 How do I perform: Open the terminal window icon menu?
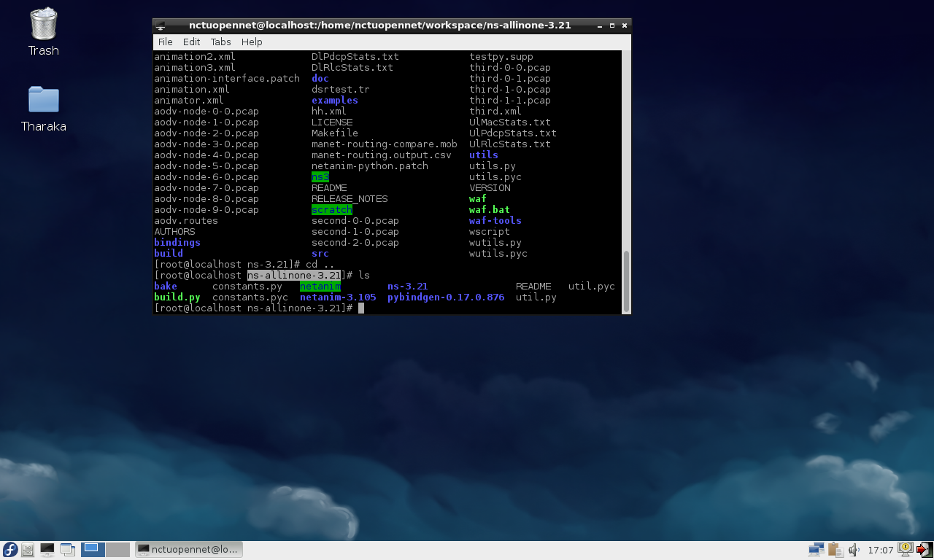click(x=160, y=25)
